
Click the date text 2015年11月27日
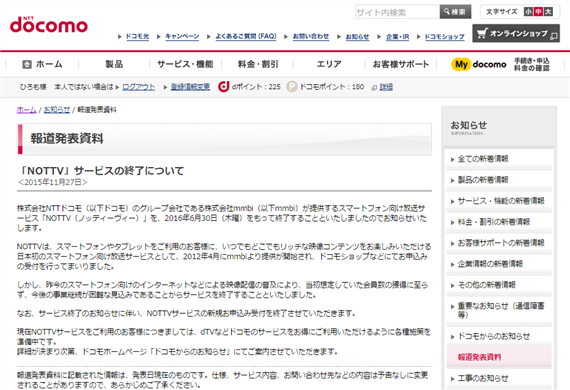(53, 182)
